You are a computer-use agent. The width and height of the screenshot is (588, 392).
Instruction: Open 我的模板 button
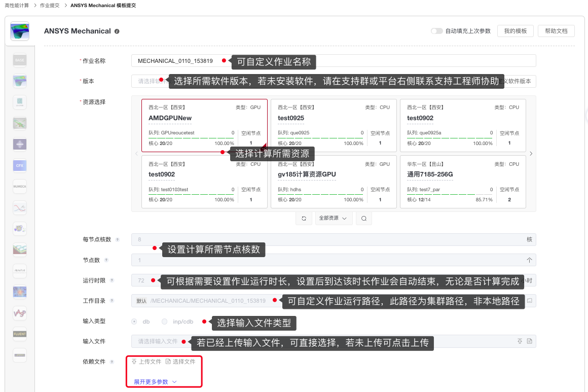(x=516, y=31)
